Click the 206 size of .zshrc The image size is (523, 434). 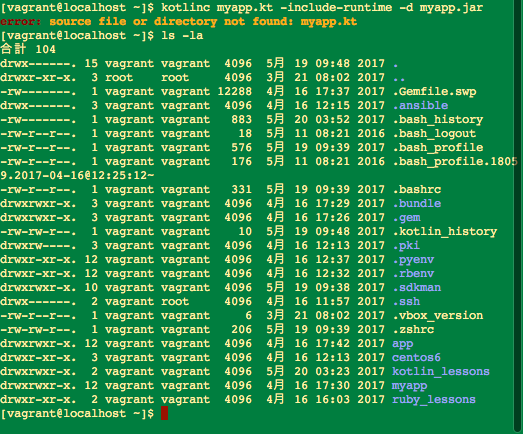click(x=241, y=330)
